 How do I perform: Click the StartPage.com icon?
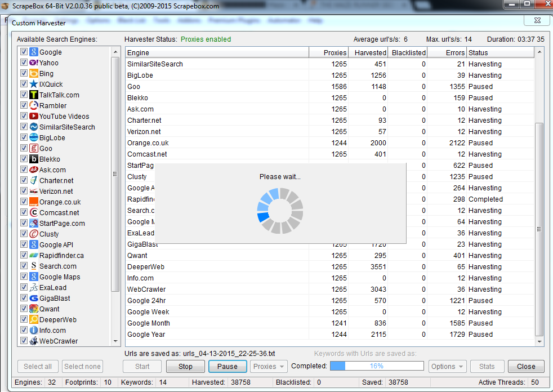pyautogui.click(x=33, y=224)
